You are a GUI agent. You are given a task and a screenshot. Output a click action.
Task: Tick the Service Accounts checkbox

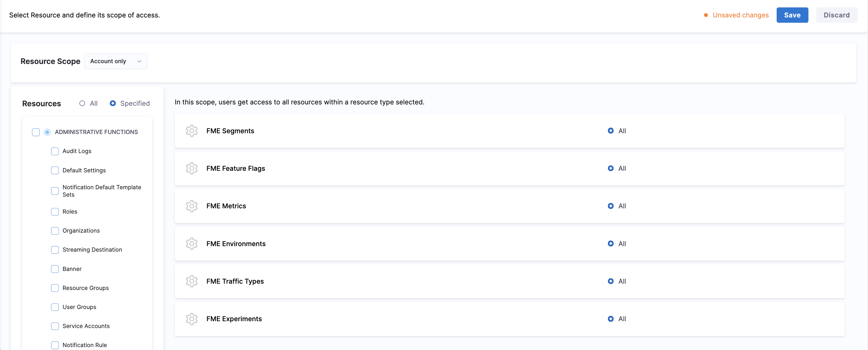[x=55, y=326]
